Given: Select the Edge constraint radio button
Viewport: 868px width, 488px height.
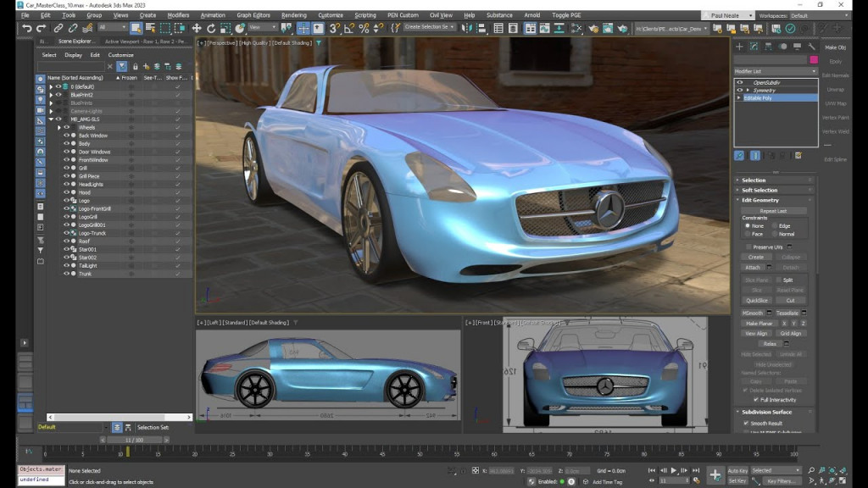Looking at the screenshot, I should [775, 225].
